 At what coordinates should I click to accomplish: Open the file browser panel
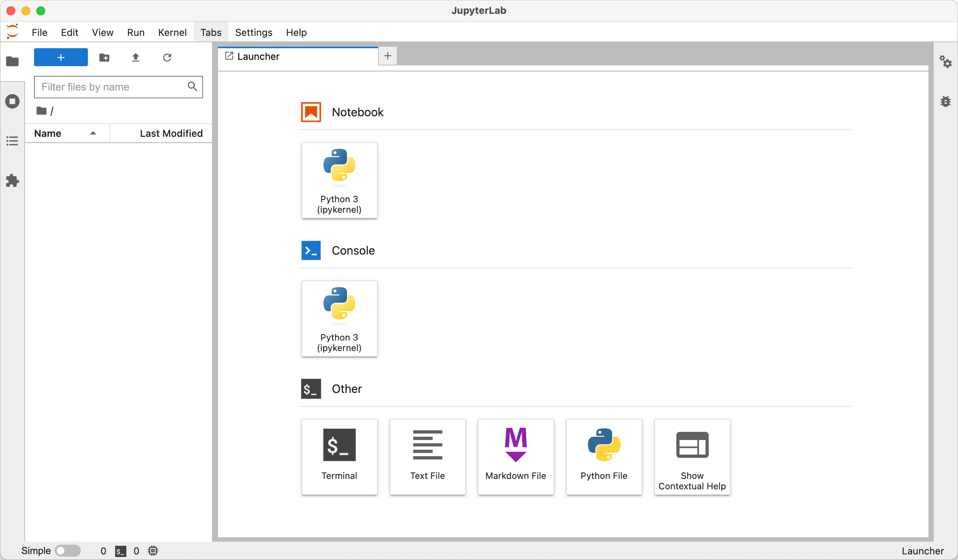click(x=13, y=61)
